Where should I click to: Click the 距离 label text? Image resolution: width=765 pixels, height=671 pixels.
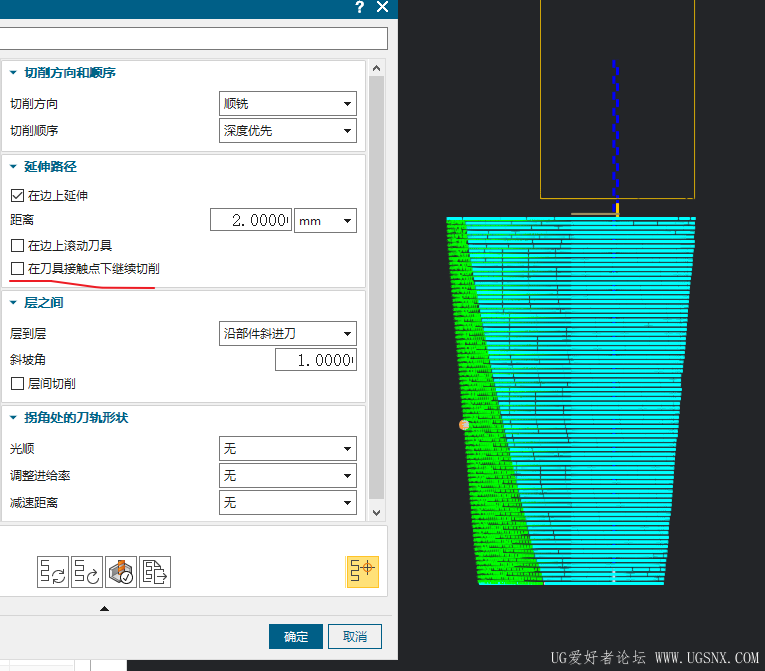tap(22, 220)
